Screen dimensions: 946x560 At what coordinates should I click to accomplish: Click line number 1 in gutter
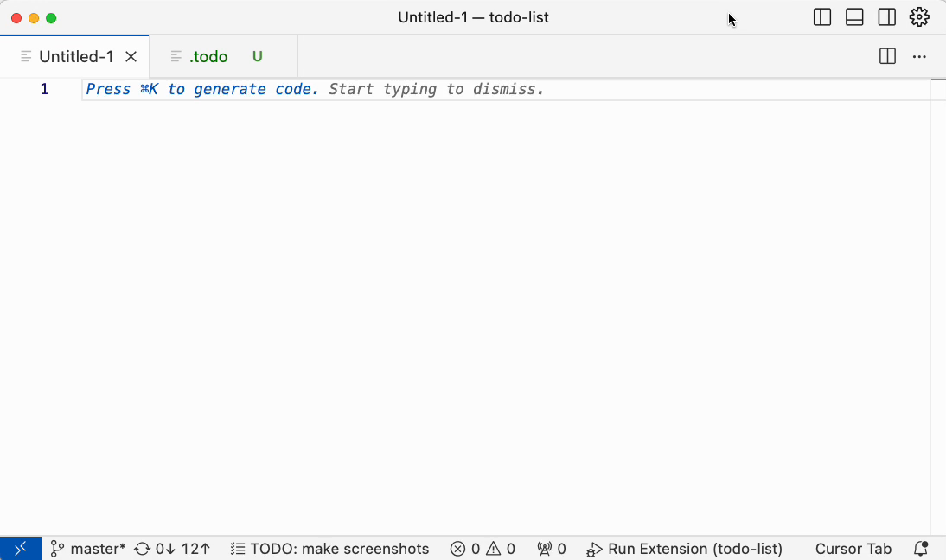coord(44,89)
